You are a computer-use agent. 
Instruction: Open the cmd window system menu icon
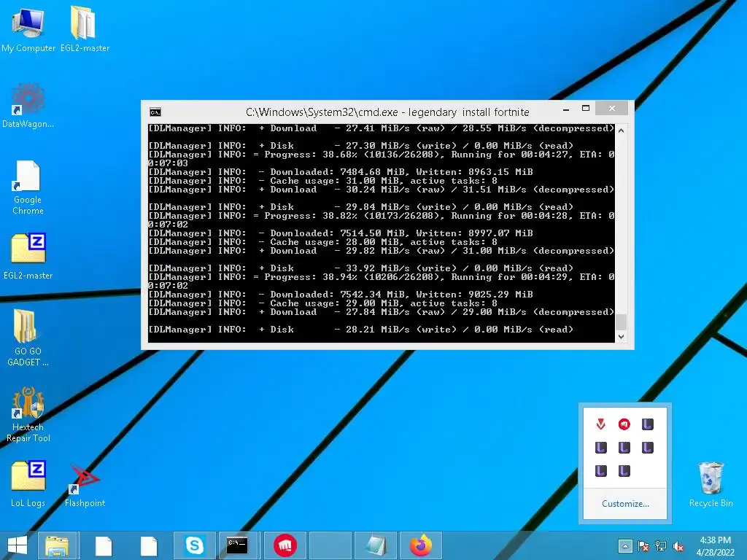(x=155, y=112)
